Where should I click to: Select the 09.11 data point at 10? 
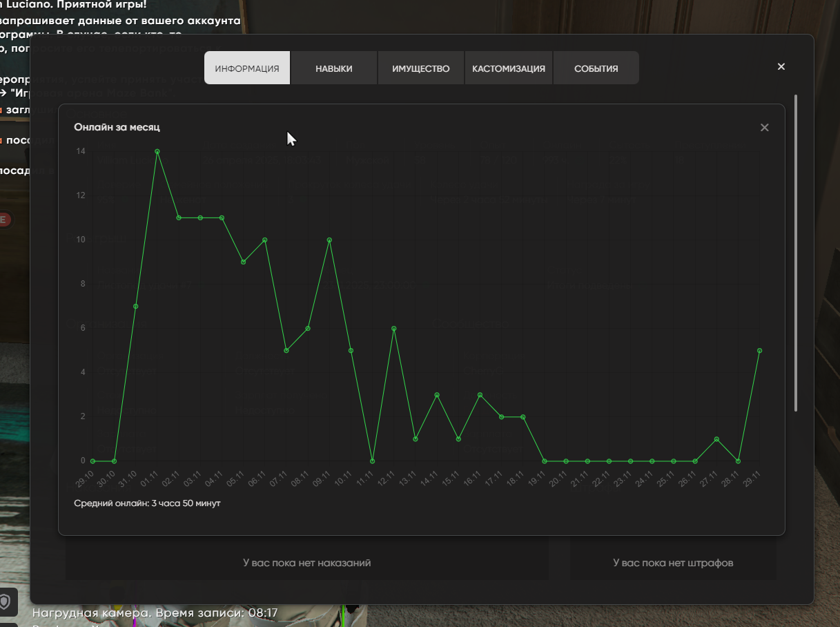click(x=329, y=240)
